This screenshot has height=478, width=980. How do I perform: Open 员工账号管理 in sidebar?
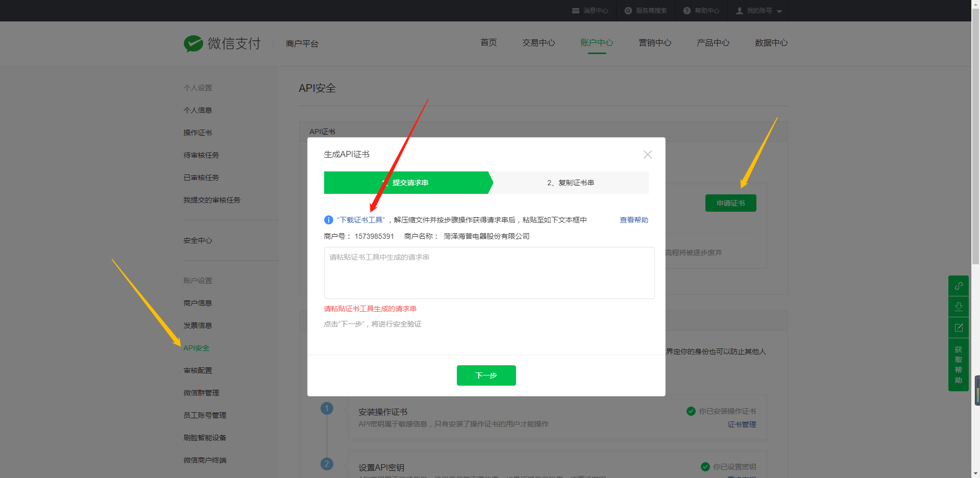coord(205,415)
